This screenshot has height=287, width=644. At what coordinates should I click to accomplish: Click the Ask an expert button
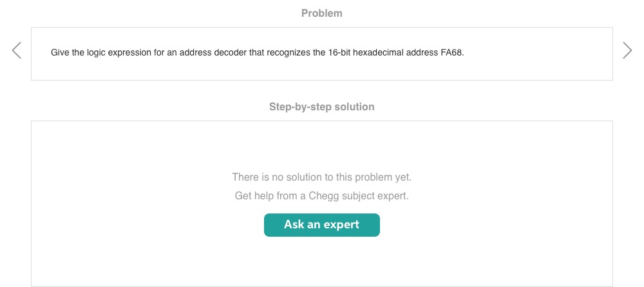point(322,225)
